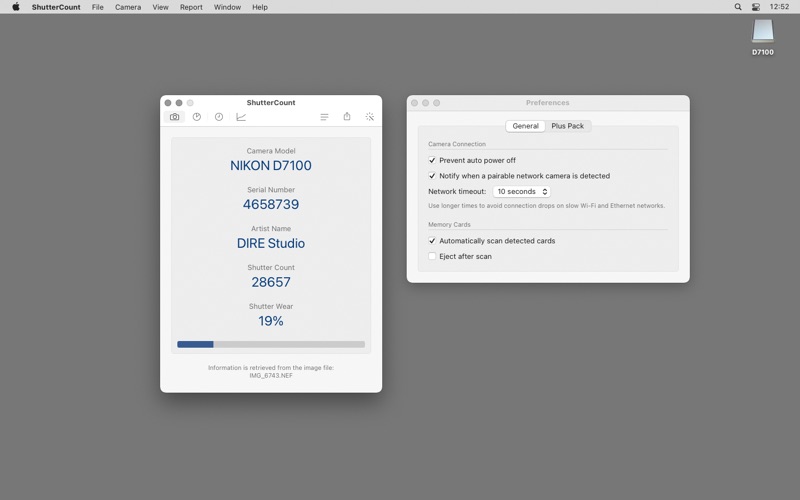Image resolution: width=800 pixels, height=500 pixels.
Task: Click the shutter wear progress bar
Action: click(271, 344)
